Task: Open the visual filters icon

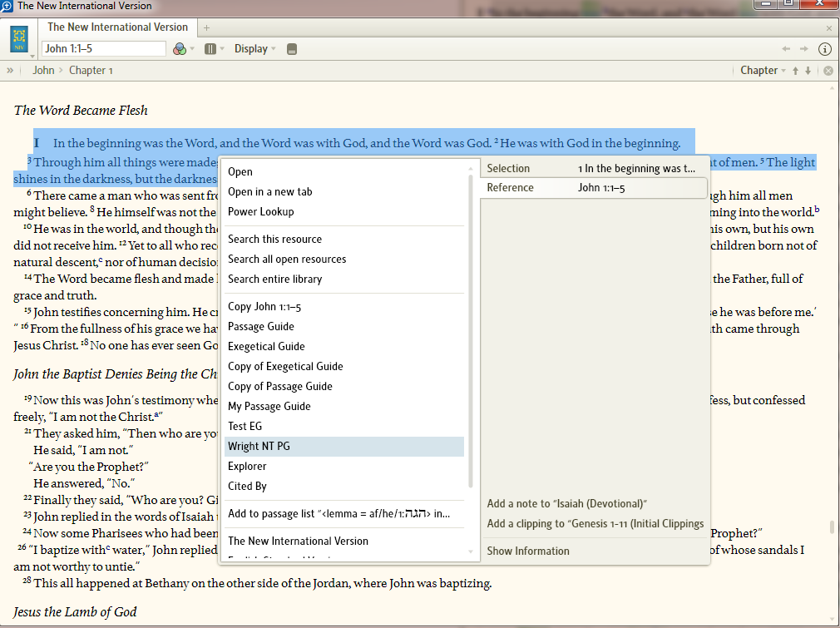Action: tap(180, 49)
